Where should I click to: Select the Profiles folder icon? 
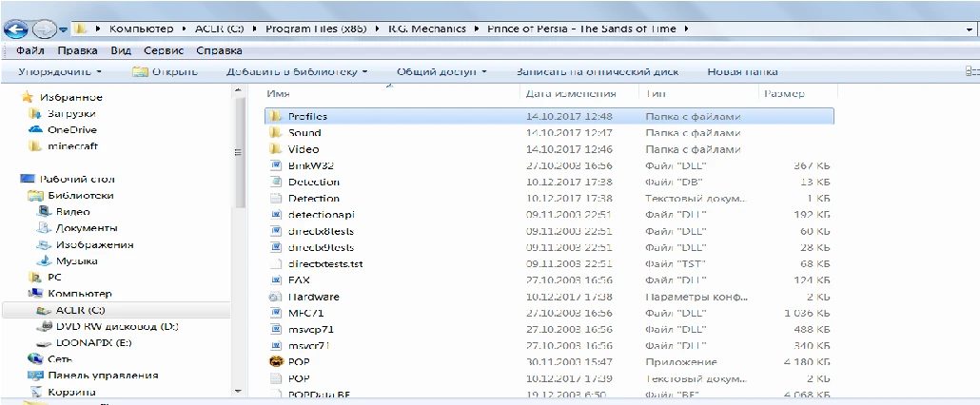(x=273, y=116)
